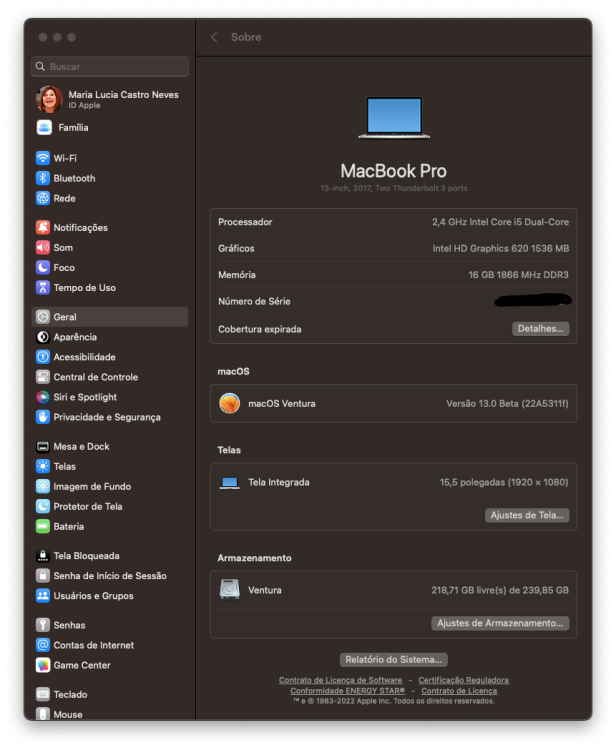Select the Geral sidebar item
Image resolution: width=616 pixels, height=750 pixels.
110,317
